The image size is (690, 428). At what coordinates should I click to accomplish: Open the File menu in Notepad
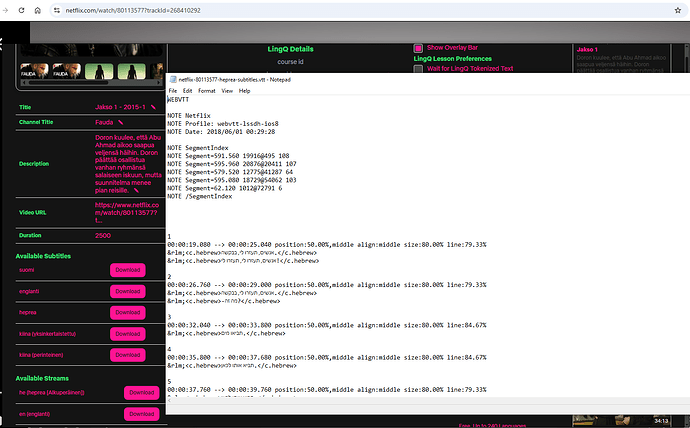click(173, 91)
